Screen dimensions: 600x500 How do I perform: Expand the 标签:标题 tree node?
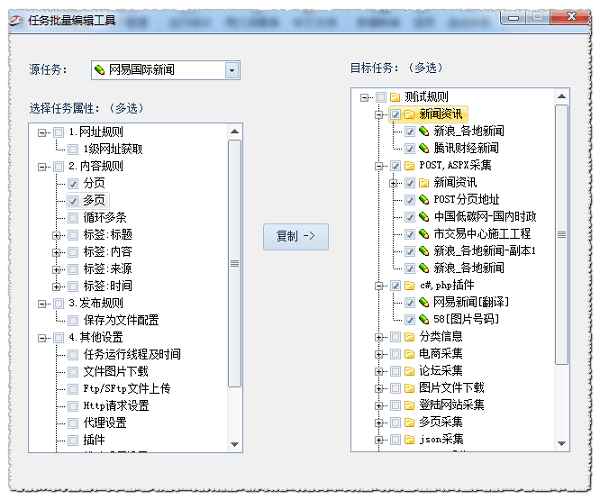coord(57,234)
